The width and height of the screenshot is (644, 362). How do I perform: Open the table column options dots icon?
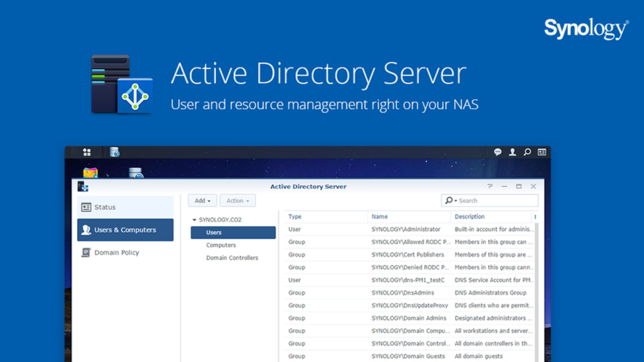pos(535,217)
